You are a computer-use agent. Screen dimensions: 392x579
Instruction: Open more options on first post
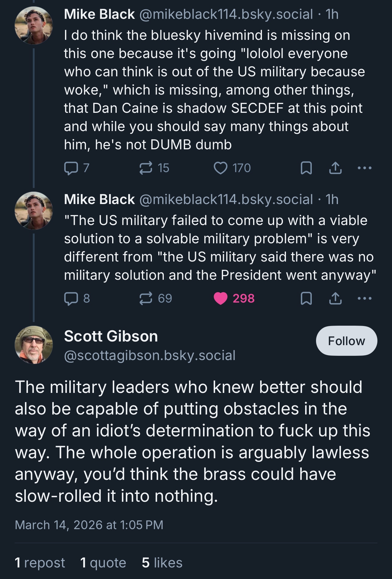(364, 168)
